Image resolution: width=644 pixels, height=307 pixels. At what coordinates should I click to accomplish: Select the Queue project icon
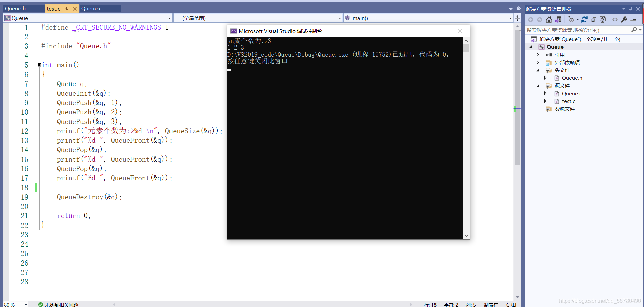point(541,47)
